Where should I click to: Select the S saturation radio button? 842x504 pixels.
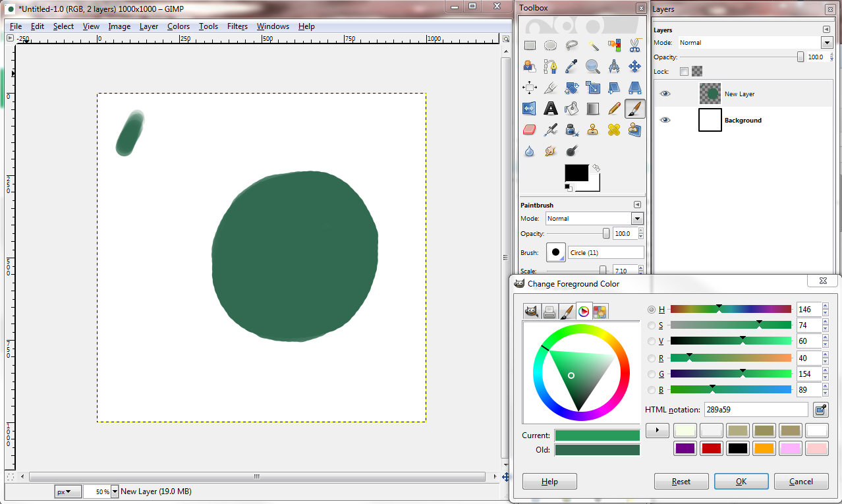[652, 325]
